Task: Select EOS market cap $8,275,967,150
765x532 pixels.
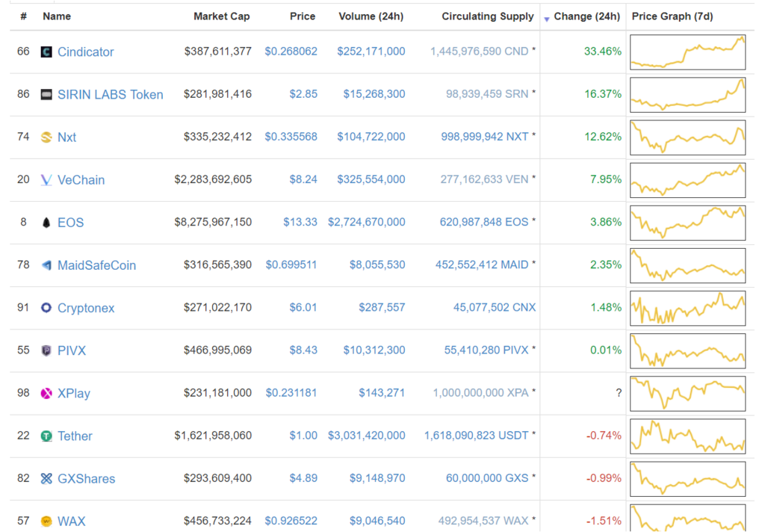Action: 213,222
